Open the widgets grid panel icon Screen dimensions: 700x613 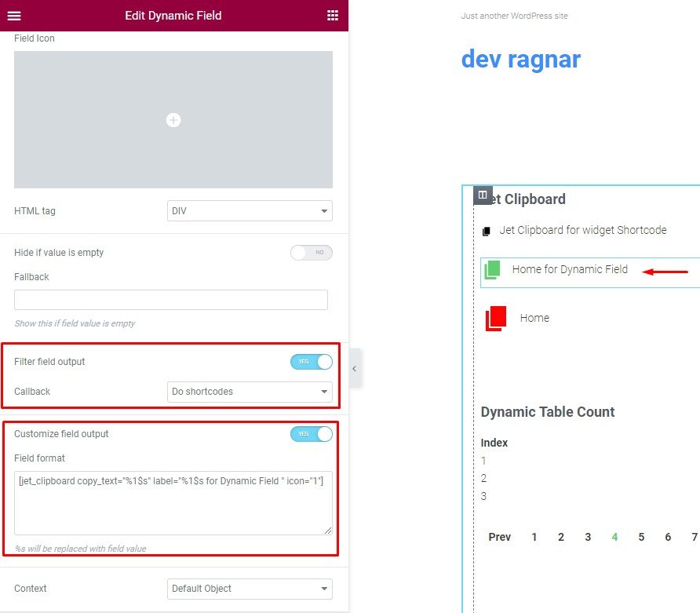pos(333,16)
